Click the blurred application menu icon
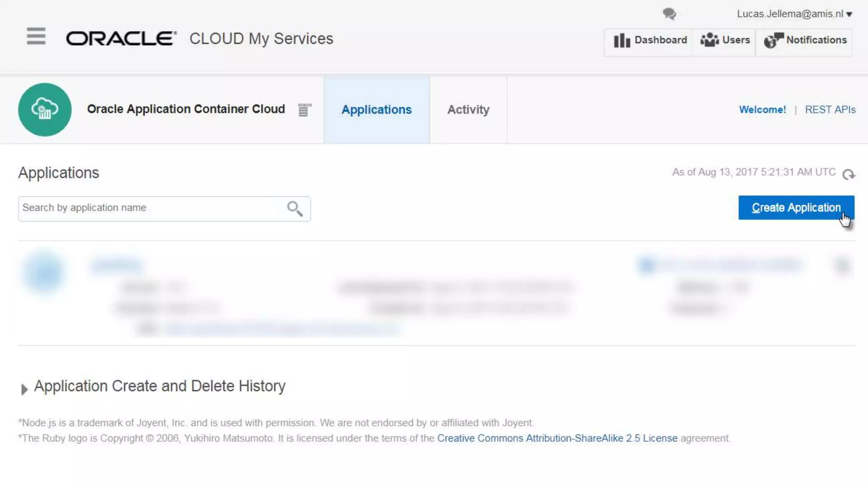 coord(842,266)
